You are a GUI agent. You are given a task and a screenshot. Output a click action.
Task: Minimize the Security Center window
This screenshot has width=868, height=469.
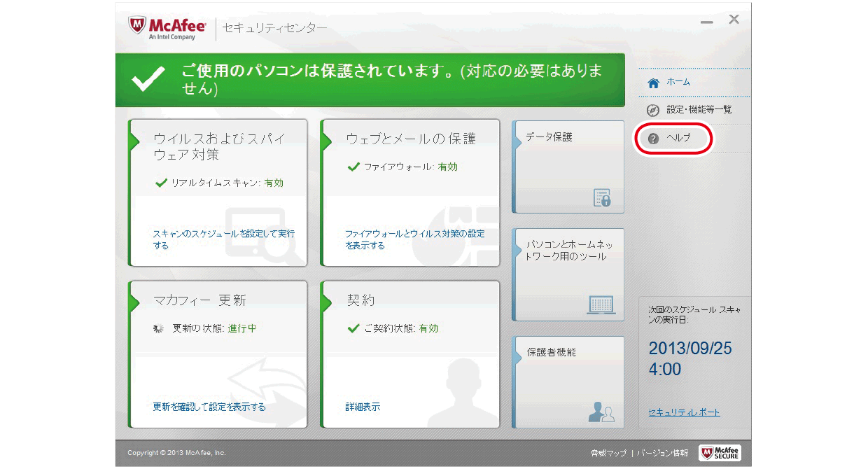(x=707, y=21)
